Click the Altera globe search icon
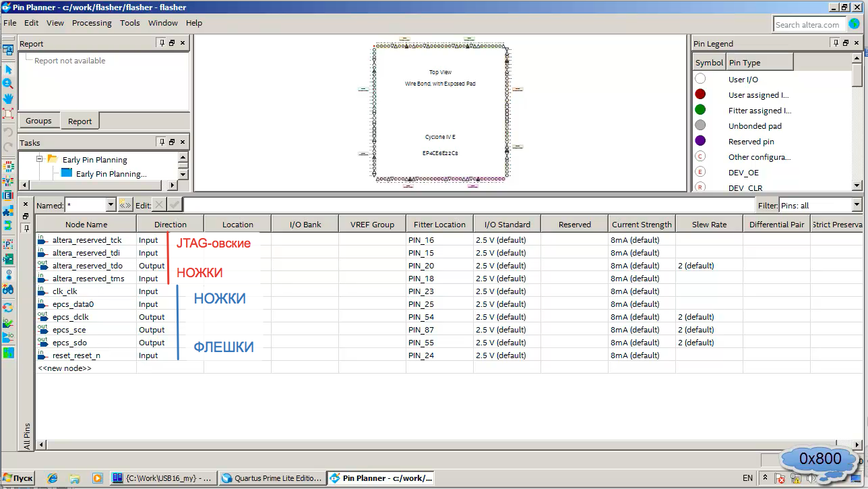Viewport: 868px width, 489px height. point(854,24)
